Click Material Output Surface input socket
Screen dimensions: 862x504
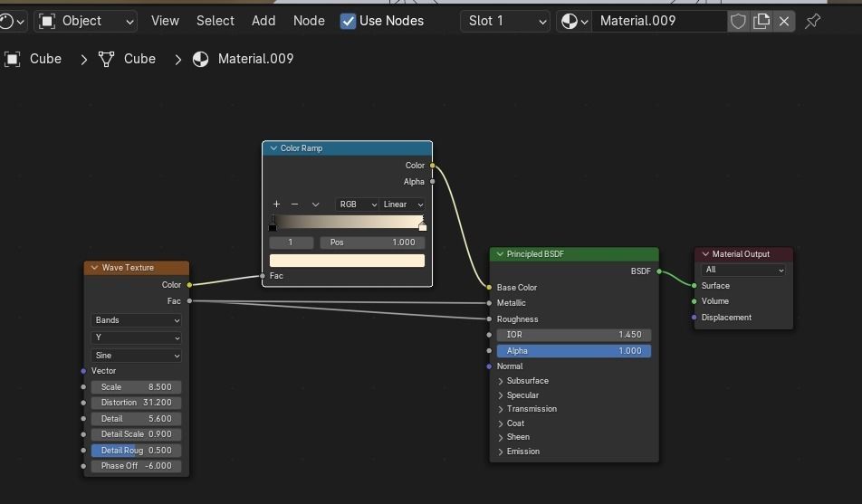[694, 286]
